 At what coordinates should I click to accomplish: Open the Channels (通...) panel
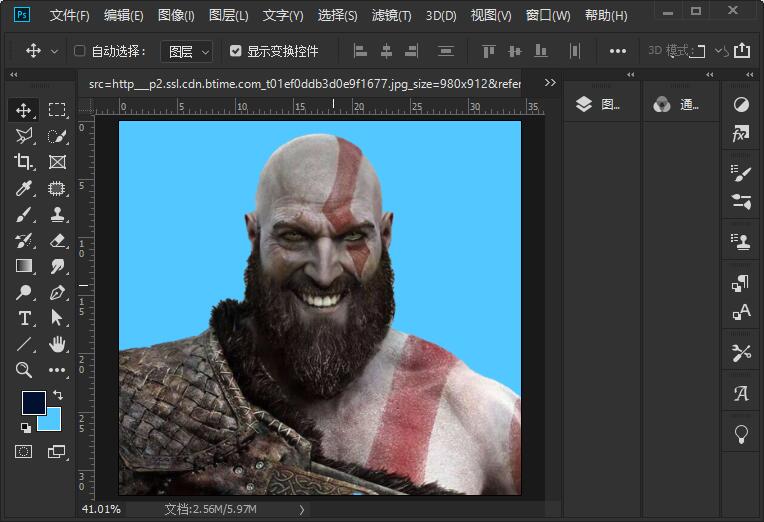(676, 104)
